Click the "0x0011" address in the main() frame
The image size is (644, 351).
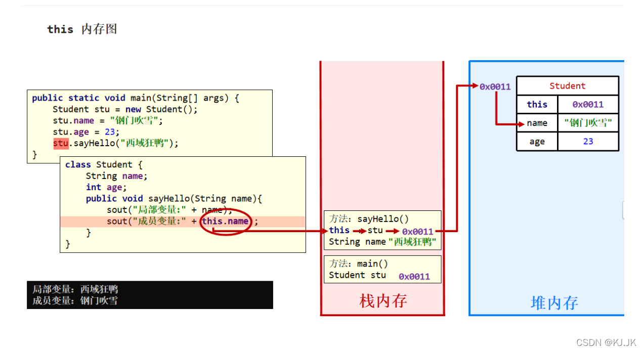tap(414, 277)
